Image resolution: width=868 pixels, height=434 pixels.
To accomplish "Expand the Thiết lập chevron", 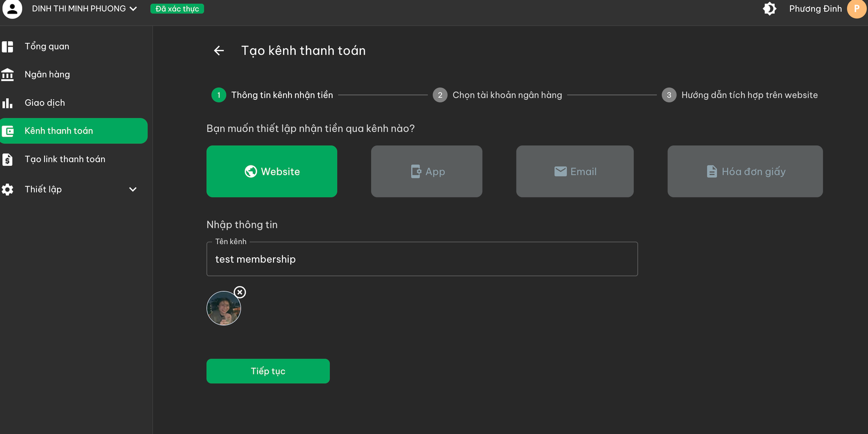I will 133,189.
